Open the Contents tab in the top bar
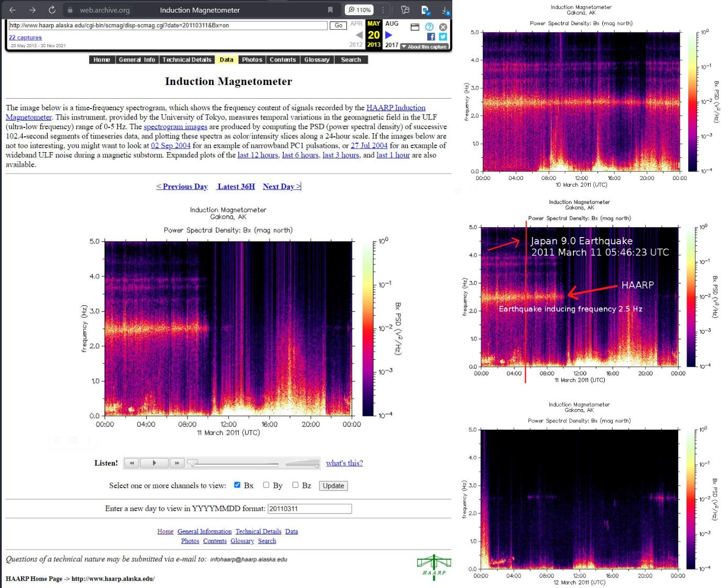The image size is (728, 588). [x=283, y=60]
